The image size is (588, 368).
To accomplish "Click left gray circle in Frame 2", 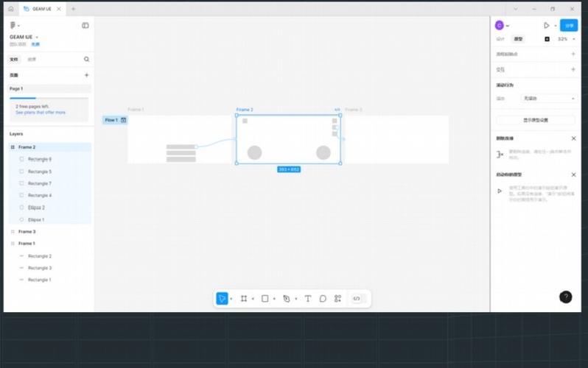I will click(255, 152).
